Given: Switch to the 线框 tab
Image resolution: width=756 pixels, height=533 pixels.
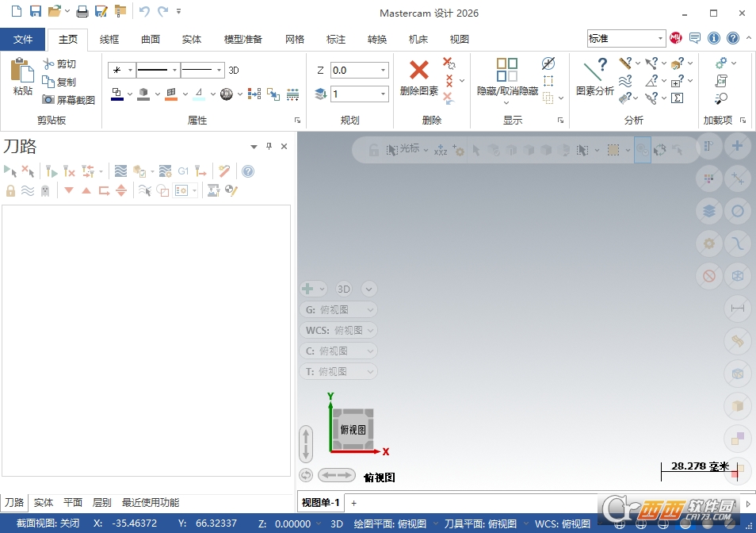Looking at the screenshot, I should (x=109, y=39).
